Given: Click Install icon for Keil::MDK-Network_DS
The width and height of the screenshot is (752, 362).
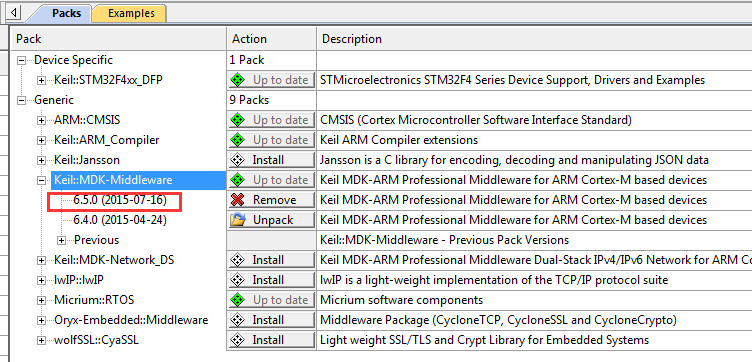Looking at the screenshot, I should coord(237,260).
